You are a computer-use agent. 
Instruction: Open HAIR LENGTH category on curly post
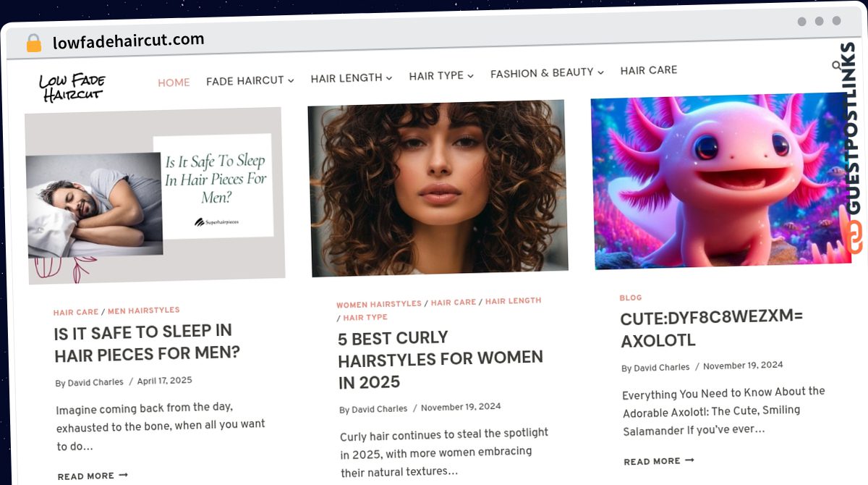pos(514,300)
